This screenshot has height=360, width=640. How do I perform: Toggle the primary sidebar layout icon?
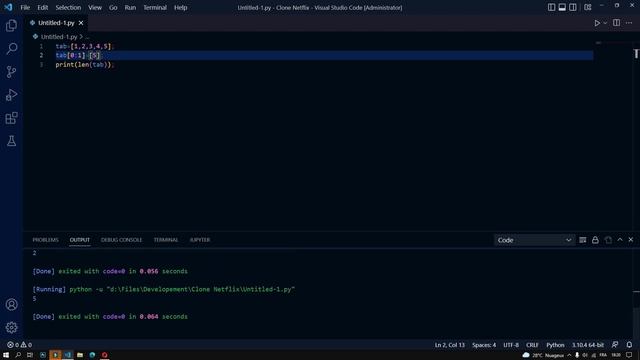(551, 7)
